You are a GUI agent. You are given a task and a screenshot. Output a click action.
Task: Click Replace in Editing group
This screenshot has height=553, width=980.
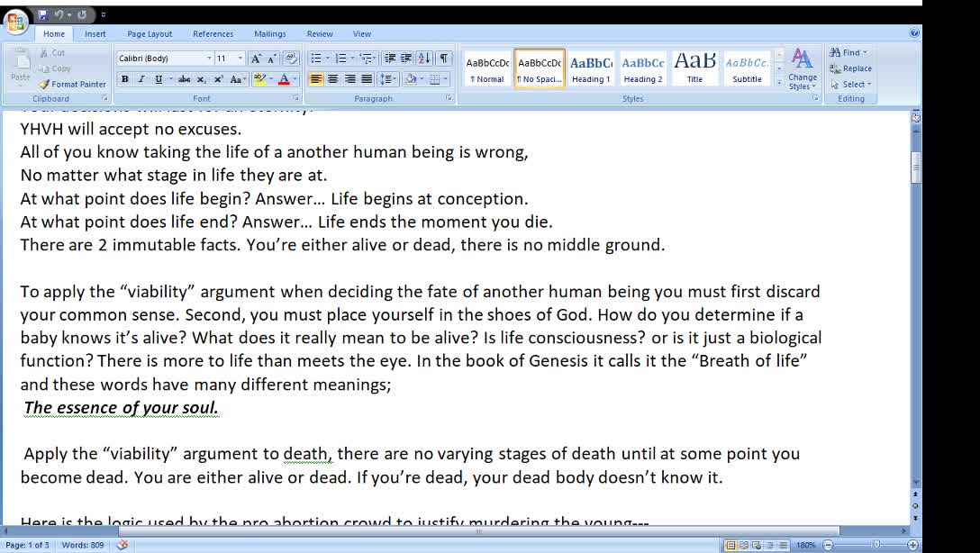(850, 68)
